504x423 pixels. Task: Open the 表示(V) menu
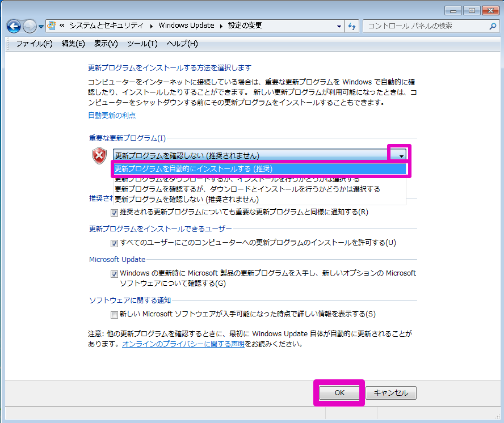coord(106,44)
